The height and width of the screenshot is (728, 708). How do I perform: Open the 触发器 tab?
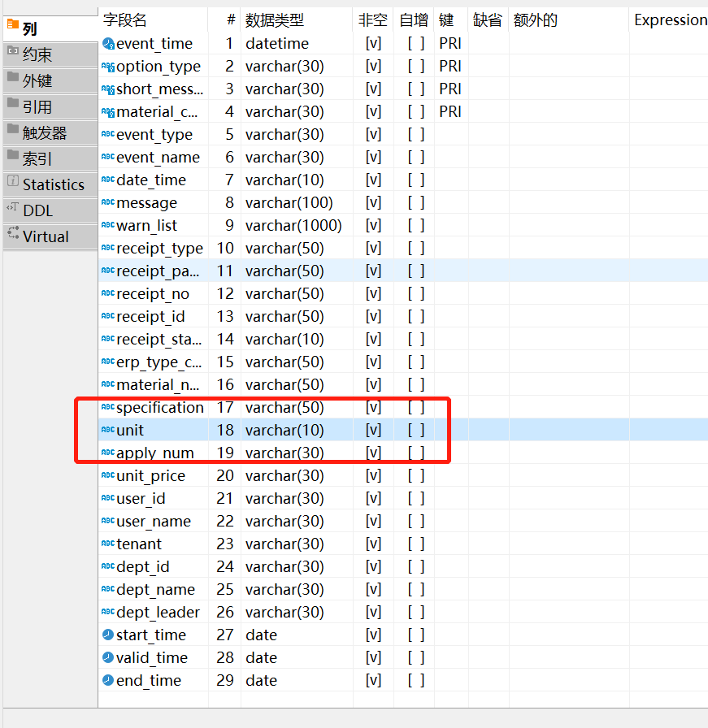[45, 133]
